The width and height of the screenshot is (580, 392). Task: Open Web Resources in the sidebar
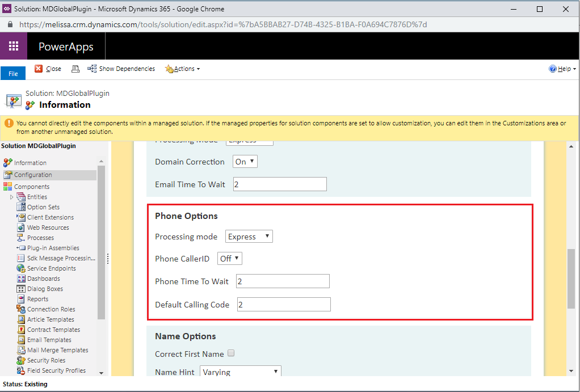click(x=48, y=227)
